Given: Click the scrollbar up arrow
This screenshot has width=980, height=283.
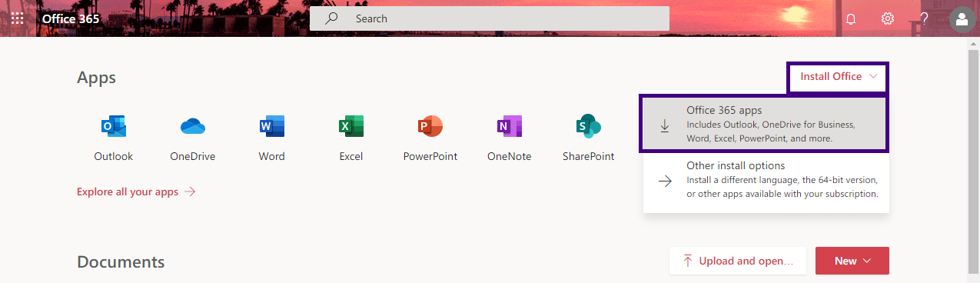Looking at the screenshot, I should 973,44.
